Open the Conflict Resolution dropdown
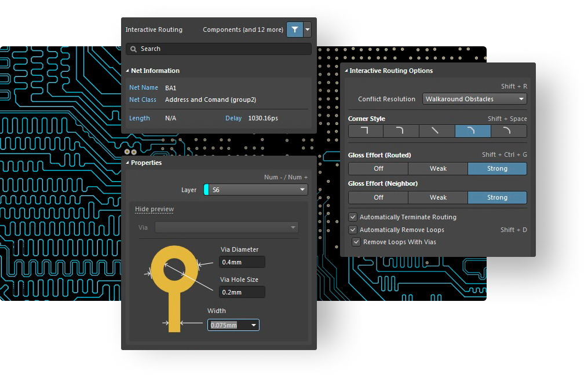 pyautogui.click(x=474, y=99)
